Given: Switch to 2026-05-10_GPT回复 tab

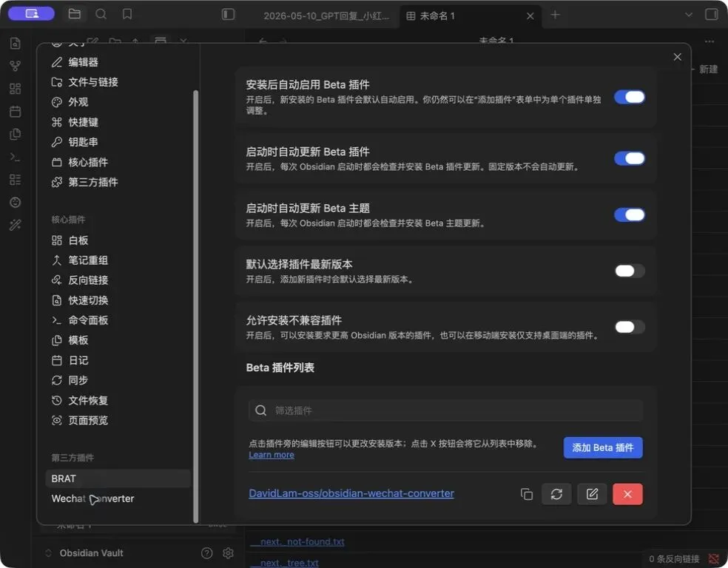Looking at the screenshot, I should (x=326, y=16).
